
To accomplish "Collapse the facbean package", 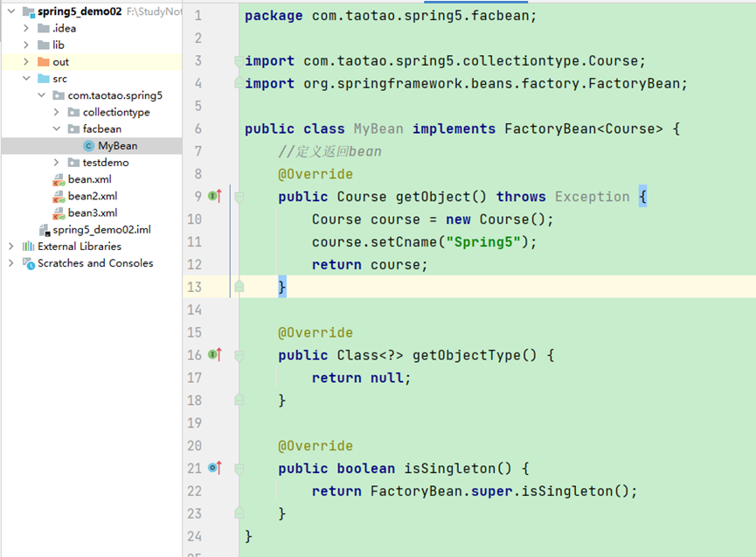I will tap(57, 129).
